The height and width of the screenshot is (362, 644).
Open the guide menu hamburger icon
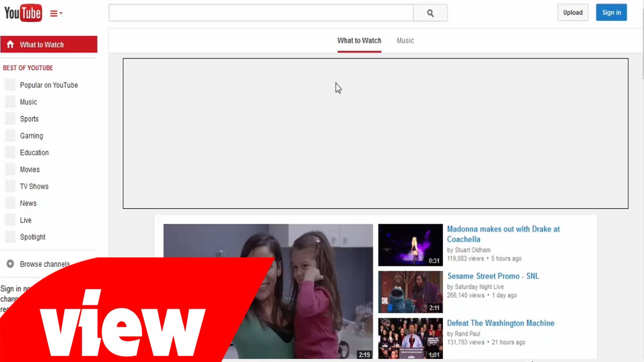pyautogui.click(x=56, y=14)
